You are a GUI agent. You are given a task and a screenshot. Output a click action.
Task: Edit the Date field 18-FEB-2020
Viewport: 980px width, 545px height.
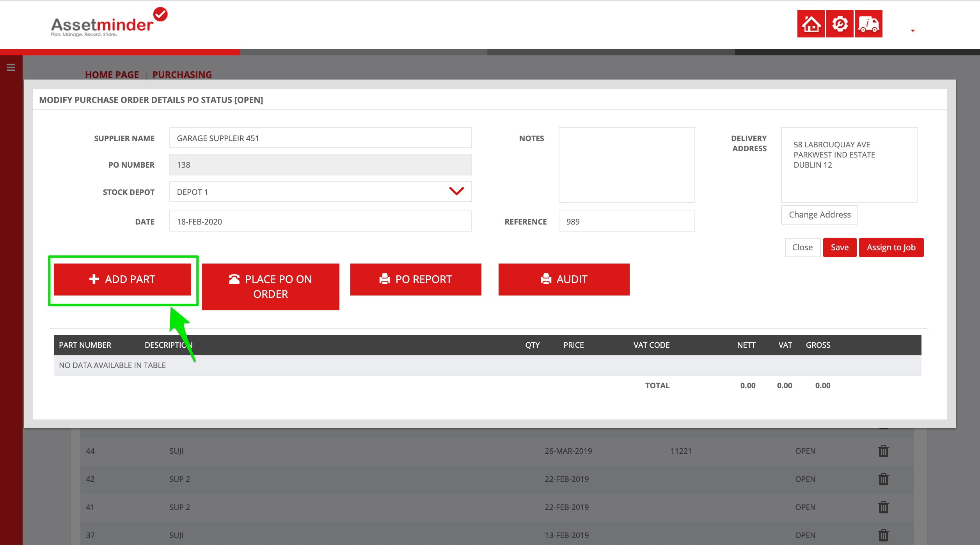[320, 221]
